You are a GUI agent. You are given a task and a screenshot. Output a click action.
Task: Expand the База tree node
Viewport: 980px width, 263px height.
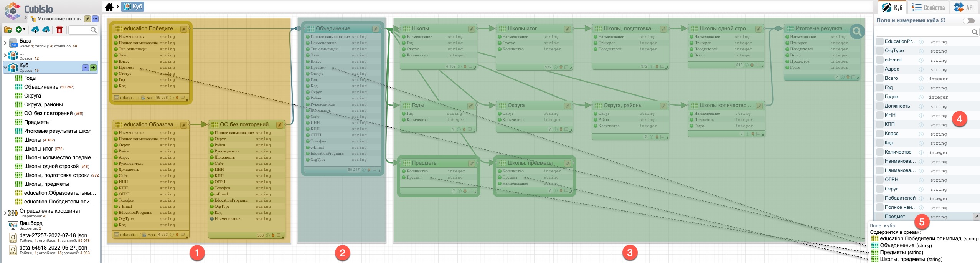point(5,43)
